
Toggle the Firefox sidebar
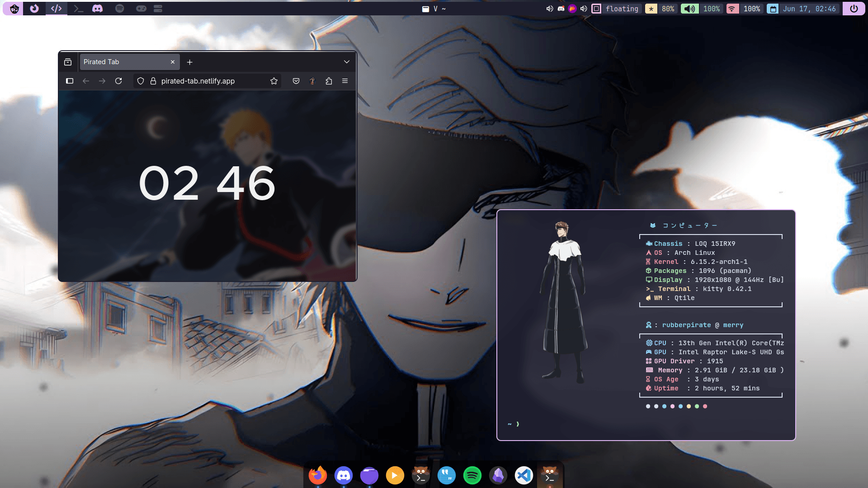click(x=70, y=81)
